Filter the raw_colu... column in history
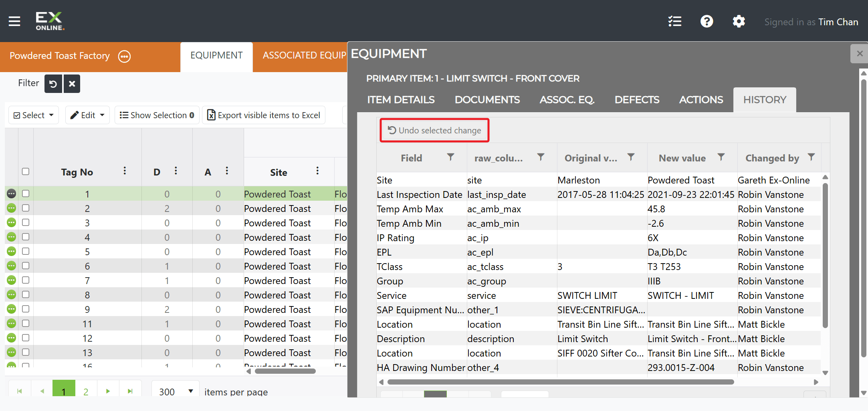The height and width of the screenshot is (411, 868). tap(541, 157)
